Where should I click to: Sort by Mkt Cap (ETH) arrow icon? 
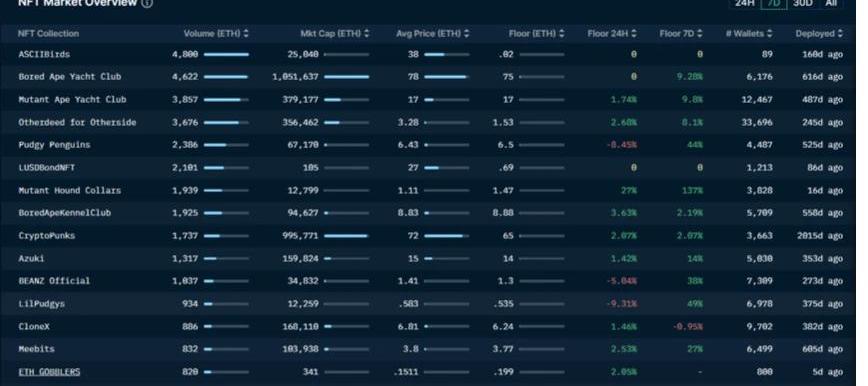[366, 34]
